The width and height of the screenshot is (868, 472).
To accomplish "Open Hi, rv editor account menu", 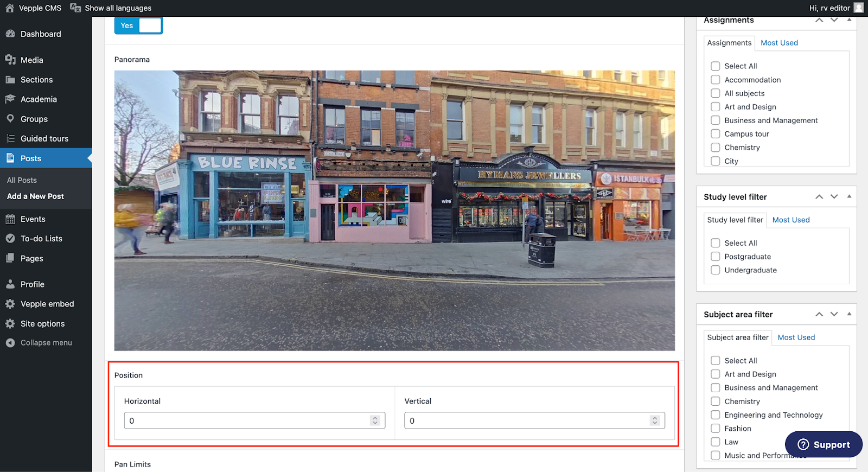I will coord(835,8).
